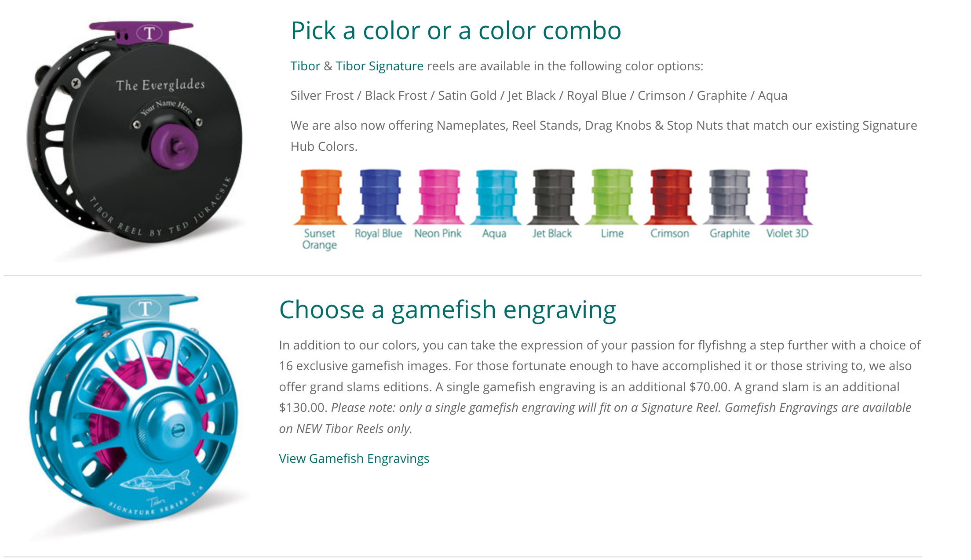This screenshot has height=560, width=971.
Task: Open the Tibor reels link
Action: pyautogui.click(x=305, y=66)
